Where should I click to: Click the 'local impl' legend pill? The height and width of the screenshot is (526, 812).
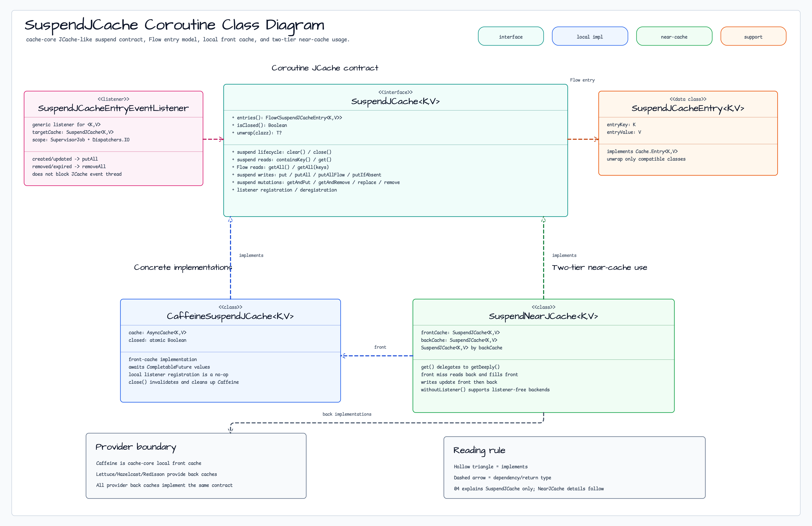pyautogui.click(x=590, y=36)
